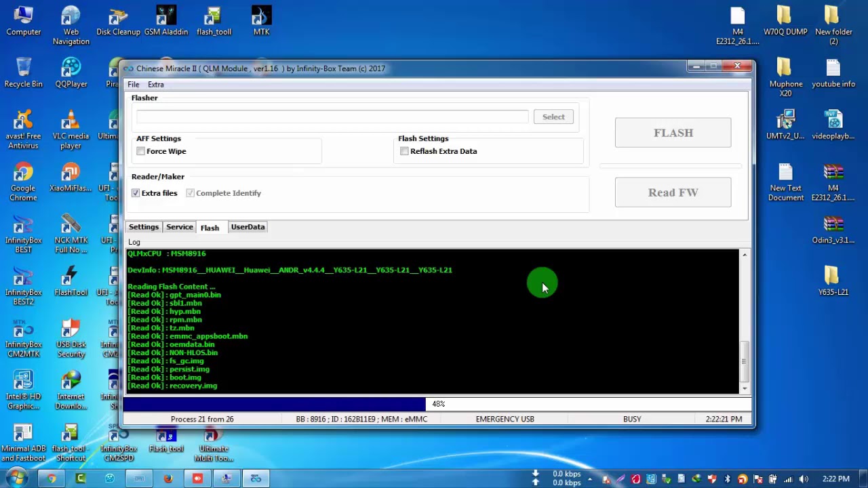Launch the XiaoMiFlash desktop shortcut

pos(71,178)
